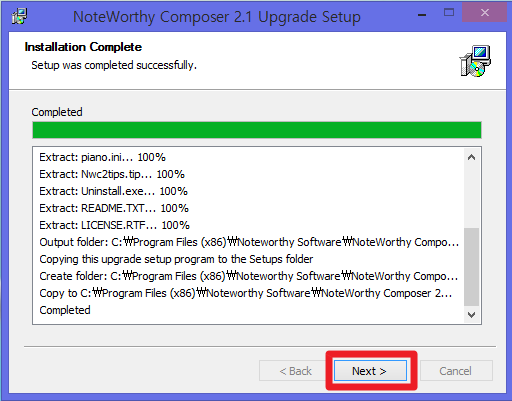Screen dimensions: 512x401
Task: Click the window title 'NoteWorthy Composer 2.1 Upgrade Setup'
Action: pyautogui.click(x=217, y=17)
